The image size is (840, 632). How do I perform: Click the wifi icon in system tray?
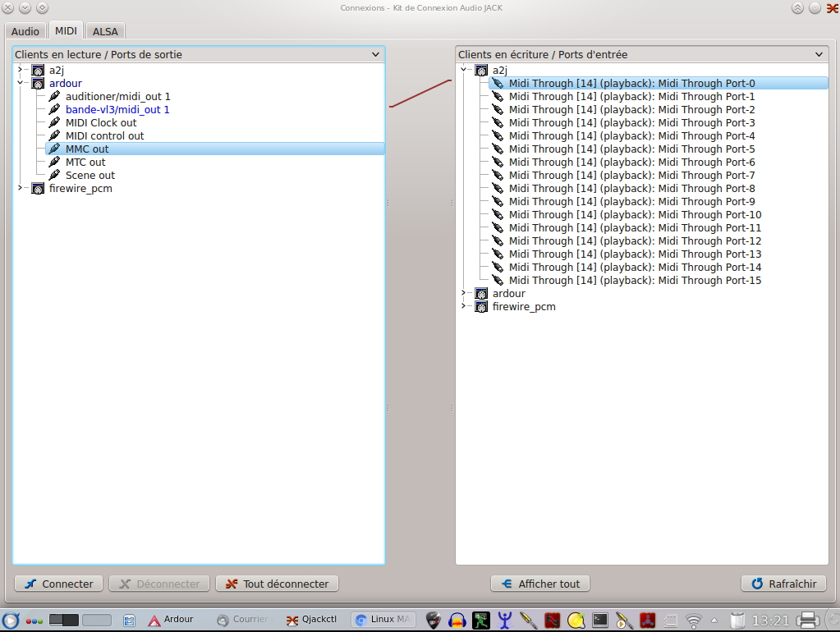pos(693,621)
